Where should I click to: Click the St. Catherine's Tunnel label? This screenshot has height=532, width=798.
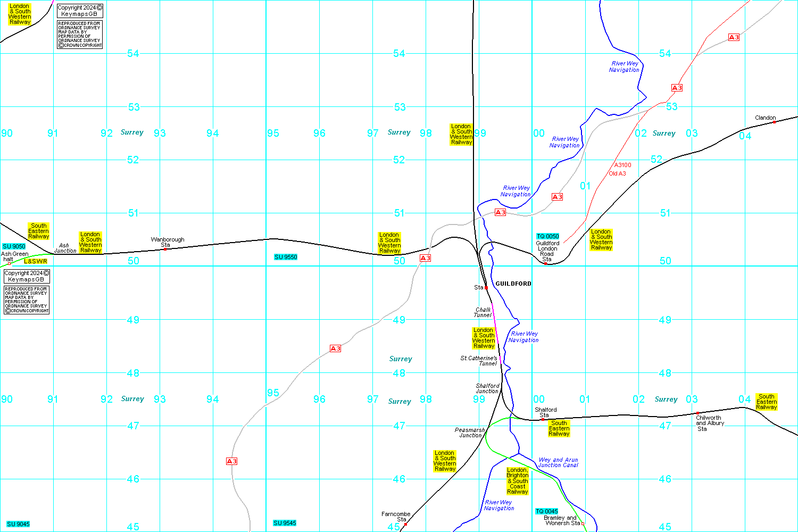pyautogui.click(x=479, y=361)
